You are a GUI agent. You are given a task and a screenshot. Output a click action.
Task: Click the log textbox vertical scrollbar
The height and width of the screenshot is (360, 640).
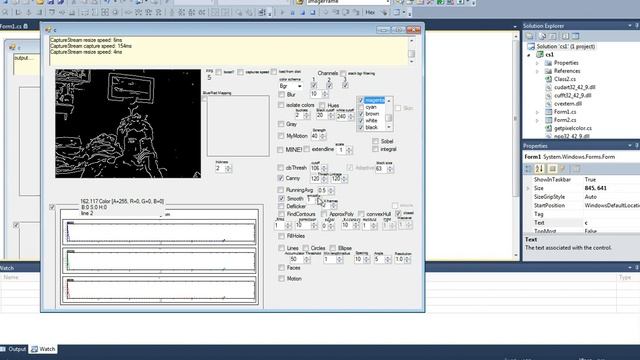[411, 51]
